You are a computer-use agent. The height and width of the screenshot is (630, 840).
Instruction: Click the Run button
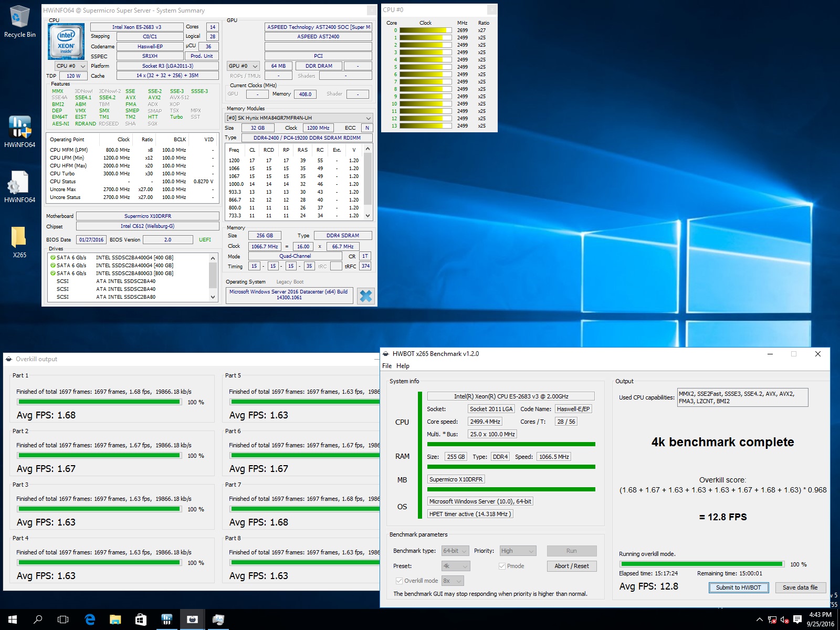(572, 551)
